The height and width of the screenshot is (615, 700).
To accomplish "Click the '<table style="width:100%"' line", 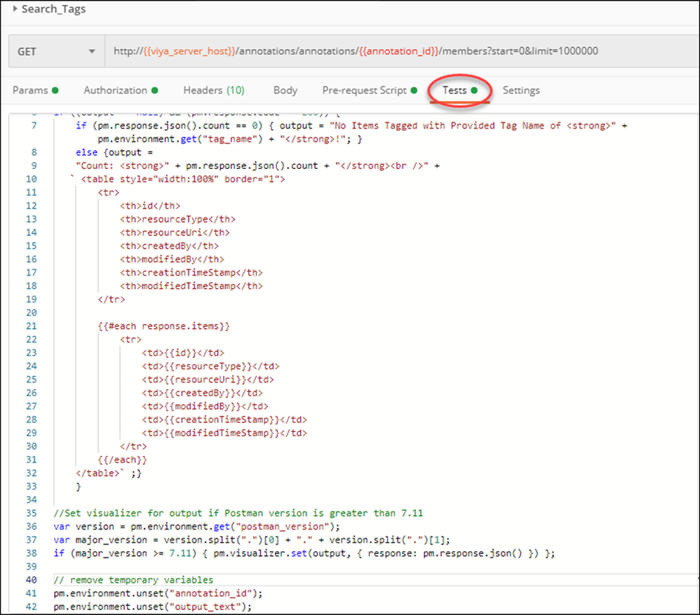I will point(177,179).
